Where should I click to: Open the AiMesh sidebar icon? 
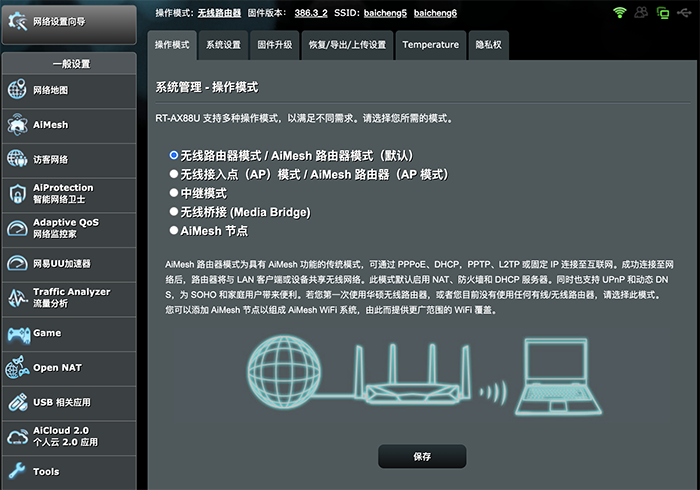[x=17, y=125]
